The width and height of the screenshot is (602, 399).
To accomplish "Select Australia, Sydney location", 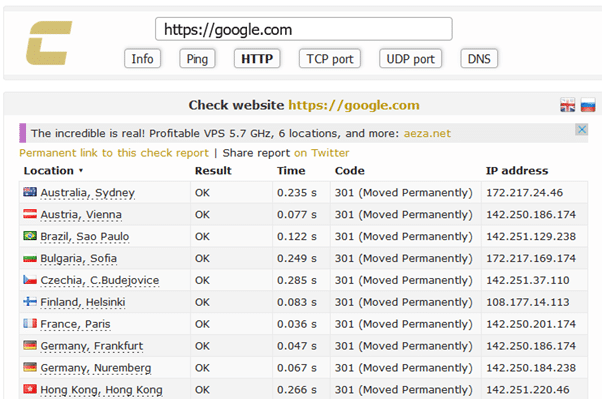I will [88, 193].
